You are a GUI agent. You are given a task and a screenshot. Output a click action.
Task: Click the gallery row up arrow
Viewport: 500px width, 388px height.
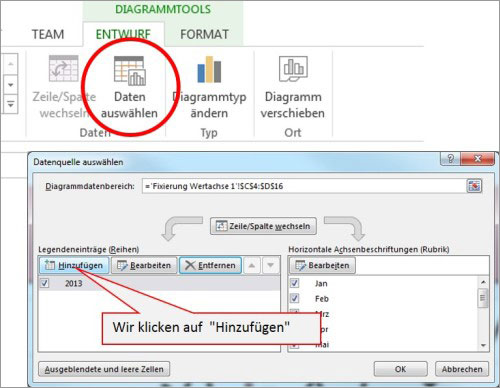click(x=11, y=64)
